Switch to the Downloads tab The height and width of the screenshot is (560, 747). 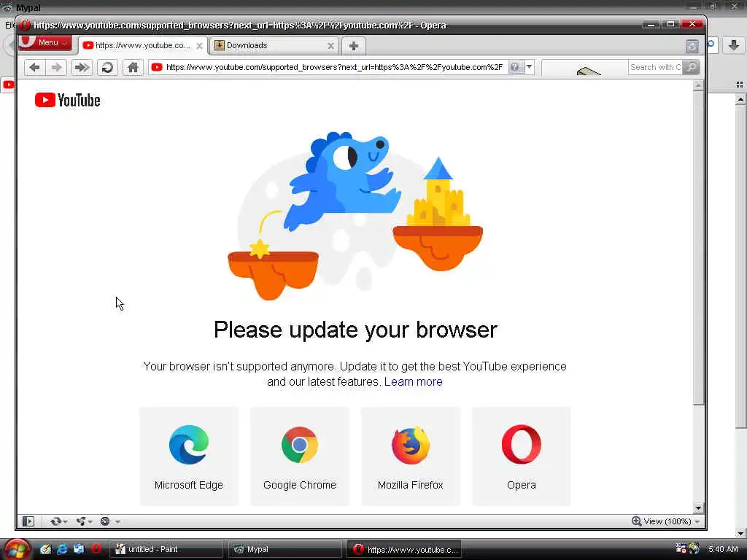(274, 46)
